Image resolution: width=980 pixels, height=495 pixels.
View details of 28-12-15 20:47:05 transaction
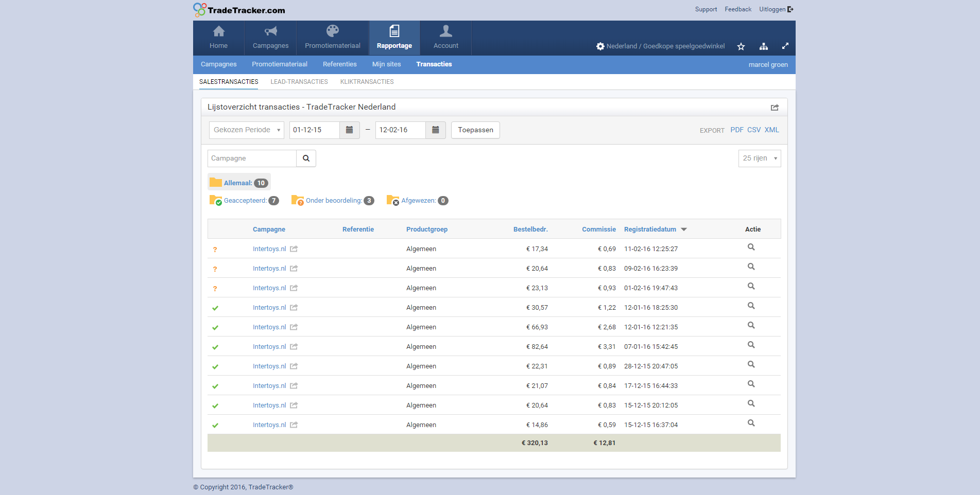pyautogui.click(x=751, y=364)
